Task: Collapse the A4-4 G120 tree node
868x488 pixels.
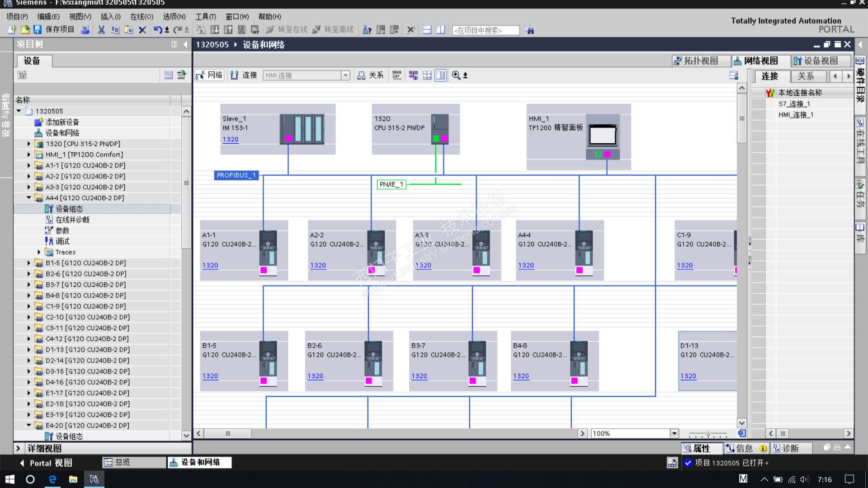Action: tap(29, 198)
